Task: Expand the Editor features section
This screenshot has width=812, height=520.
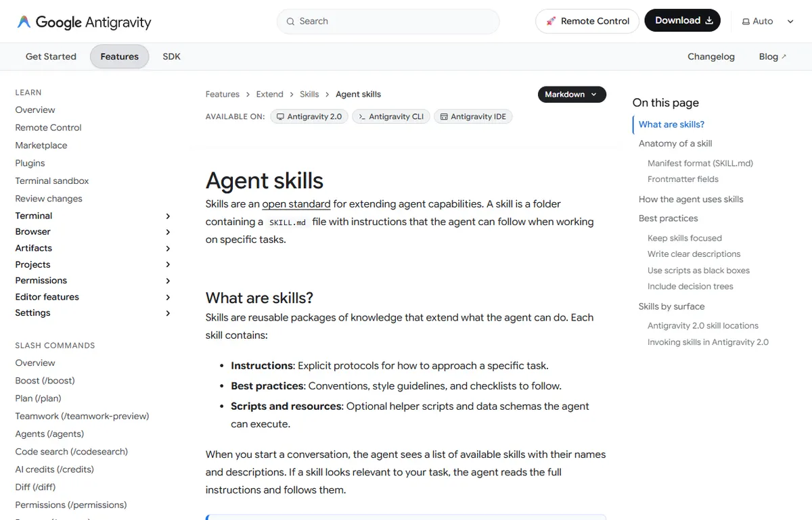Action: (x=168, y=297)
